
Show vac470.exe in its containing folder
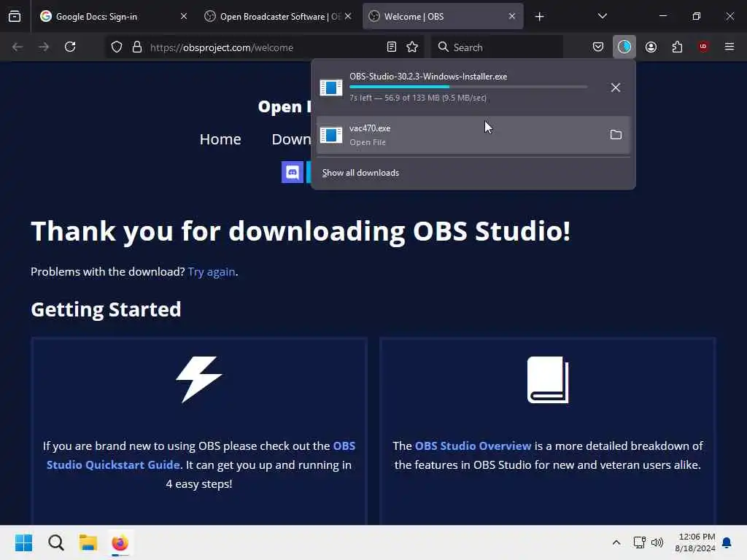[616, 135]
